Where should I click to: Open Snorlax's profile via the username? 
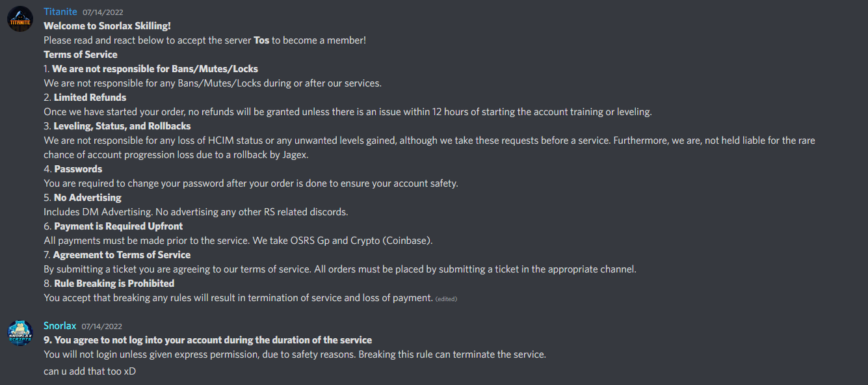pyautogui.click(x=60, y=326)
